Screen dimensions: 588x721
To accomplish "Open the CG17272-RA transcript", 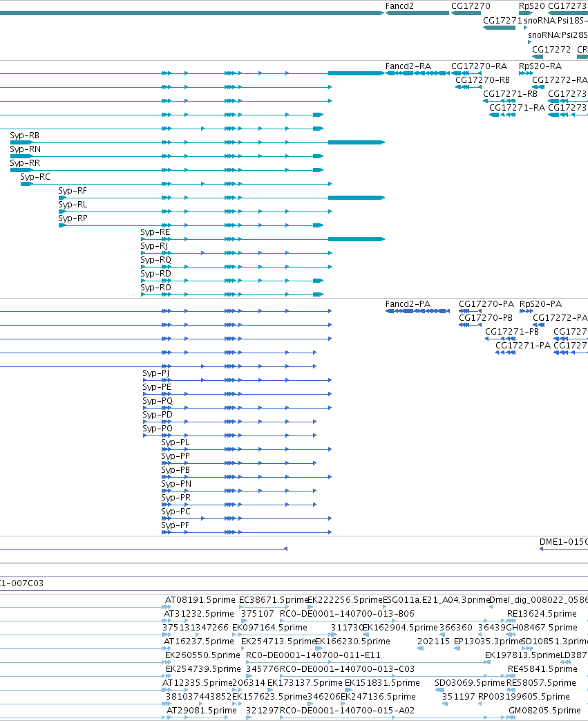I will point(538,87).
